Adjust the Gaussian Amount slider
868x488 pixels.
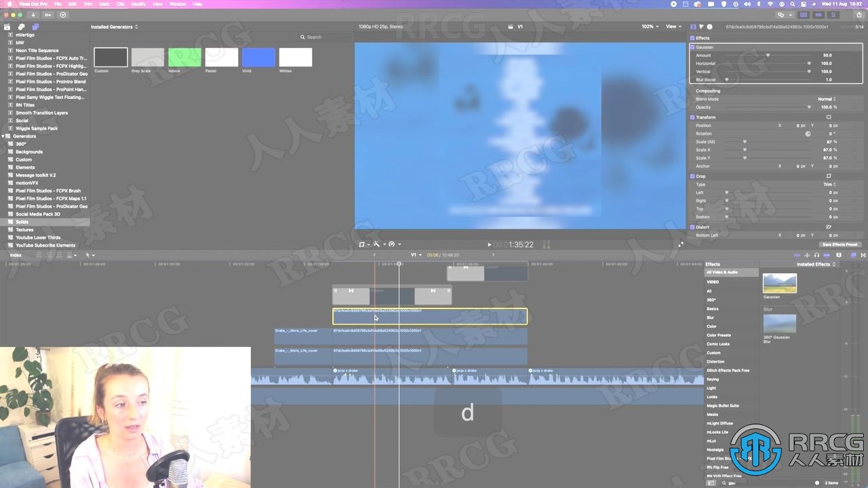coord(768,56)
